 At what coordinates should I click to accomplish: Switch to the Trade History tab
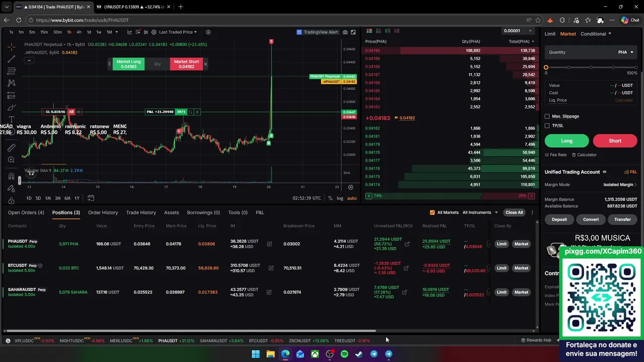click(x=141, y=213)
